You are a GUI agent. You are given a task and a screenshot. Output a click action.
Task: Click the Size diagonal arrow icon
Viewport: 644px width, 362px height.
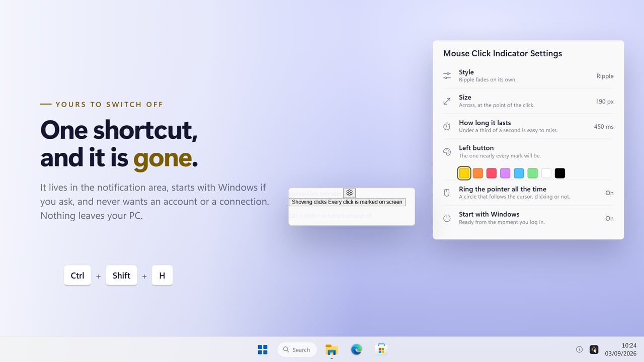pyautogui.click(x=447, y=101)
